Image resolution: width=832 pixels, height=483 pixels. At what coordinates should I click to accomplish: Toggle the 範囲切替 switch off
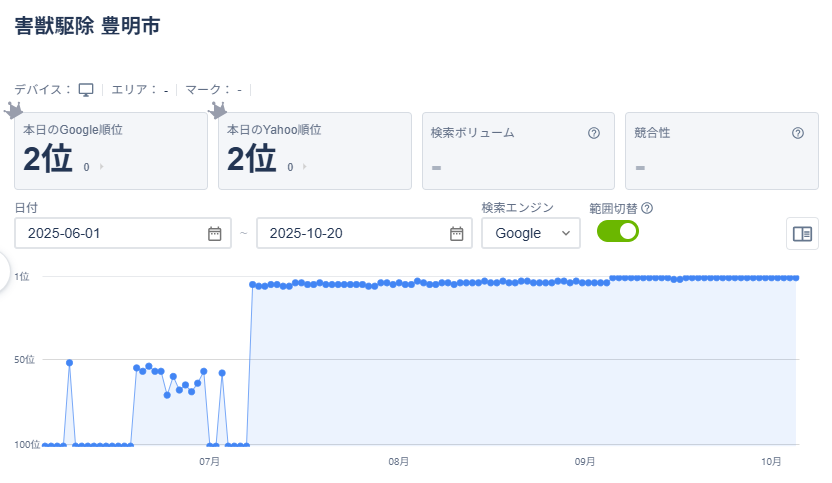618,231
